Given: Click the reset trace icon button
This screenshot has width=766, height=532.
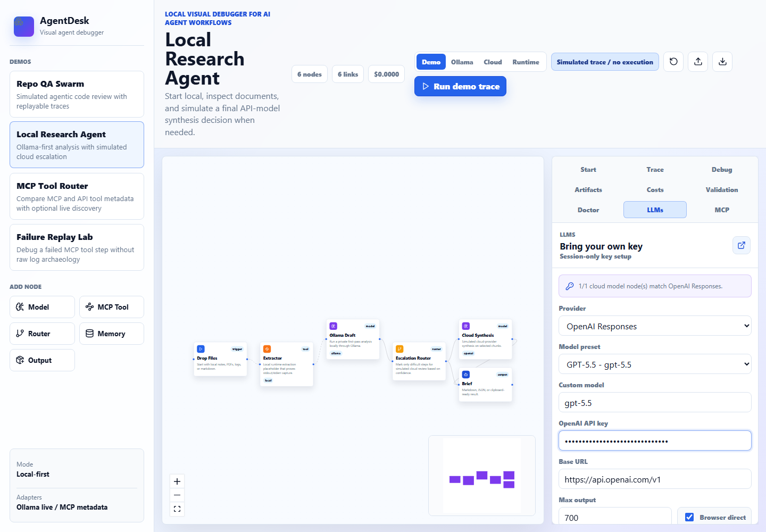Looking at the screenshot, I should point(673,62).
